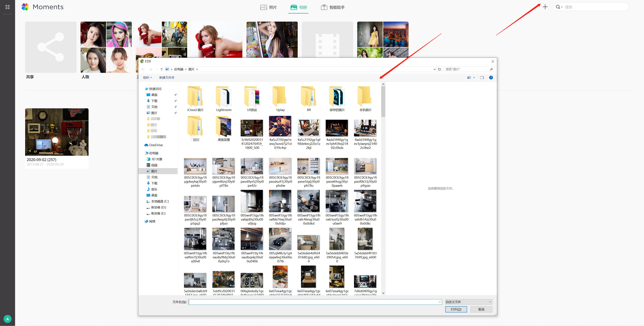Open the view mode options dropdown
Screen dimensions: 644x326
[474, 78]
